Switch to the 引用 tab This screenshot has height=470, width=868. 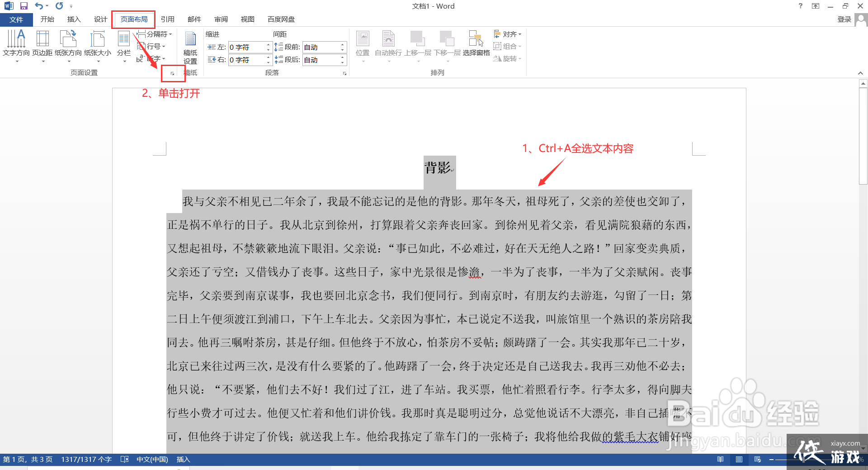click(168, 19)
